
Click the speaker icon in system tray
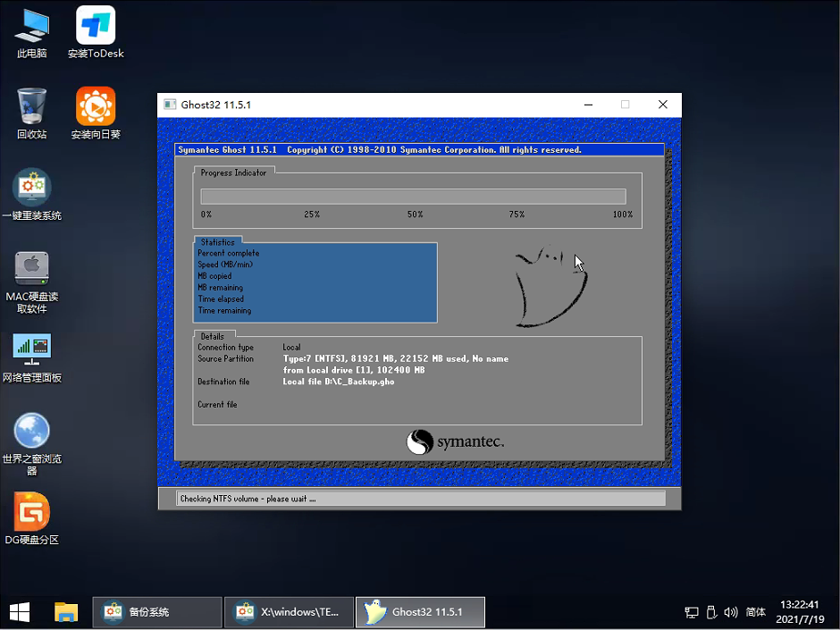coord(731,612)
